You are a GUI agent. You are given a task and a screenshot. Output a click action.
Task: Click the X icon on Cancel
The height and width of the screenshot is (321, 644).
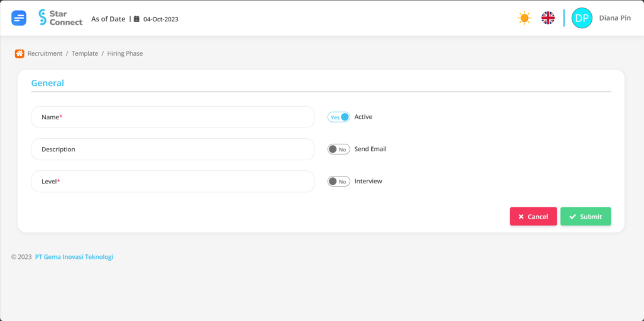(x=521, y=217)
